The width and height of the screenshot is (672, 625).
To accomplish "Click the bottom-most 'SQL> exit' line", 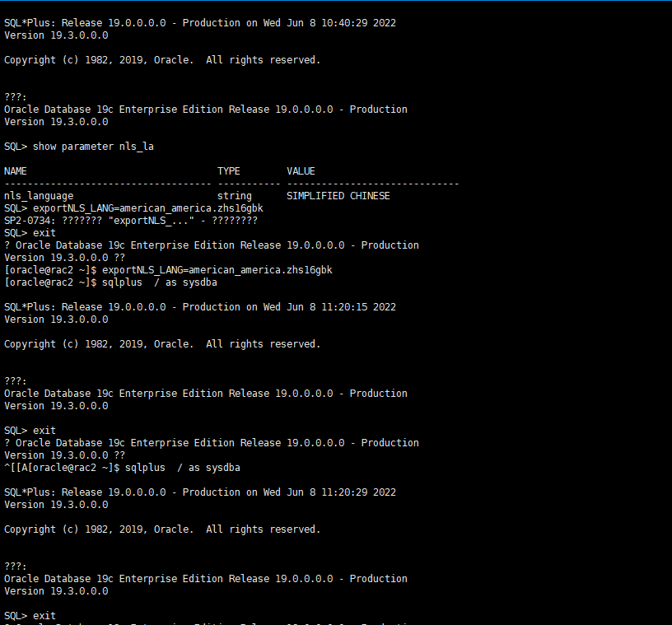I will tap(30, 616).
